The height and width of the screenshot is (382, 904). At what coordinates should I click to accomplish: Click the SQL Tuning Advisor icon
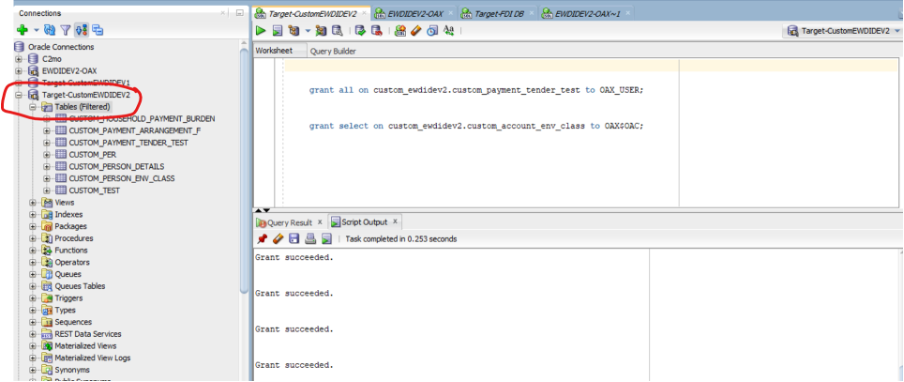(337, 31)
